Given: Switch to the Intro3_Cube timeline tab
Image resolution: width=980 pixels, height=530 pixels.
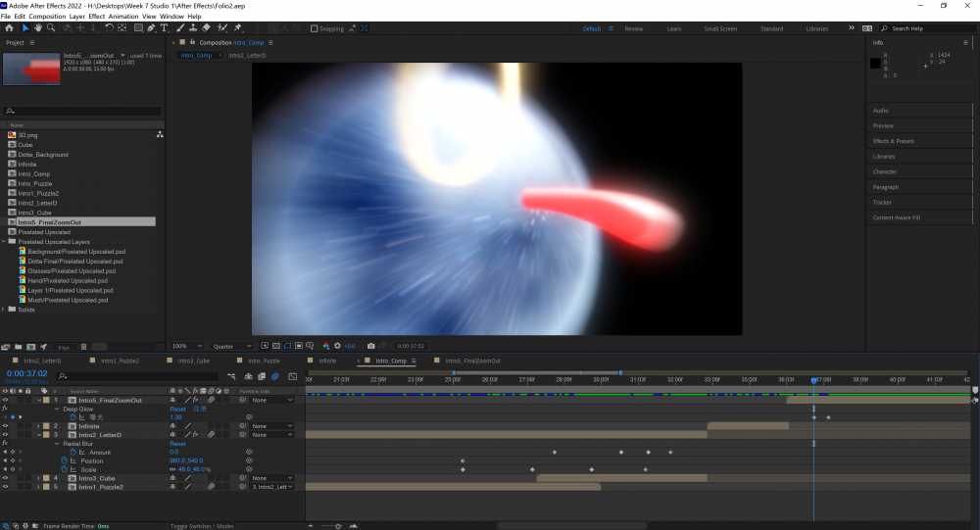Looking at the screenshot, I should click(193, 361).
